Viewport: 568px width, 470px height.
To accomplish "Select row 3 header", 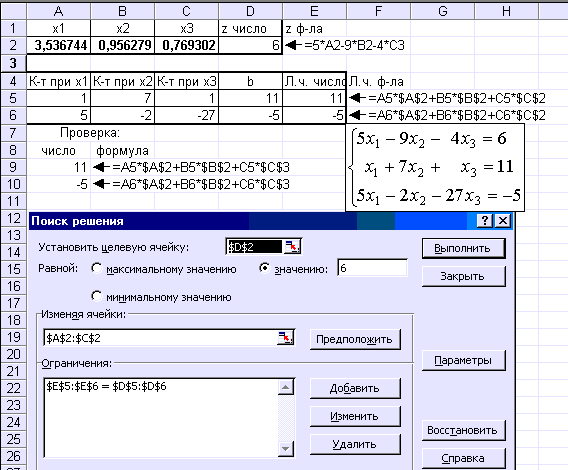I will click(x=13, y=63).
